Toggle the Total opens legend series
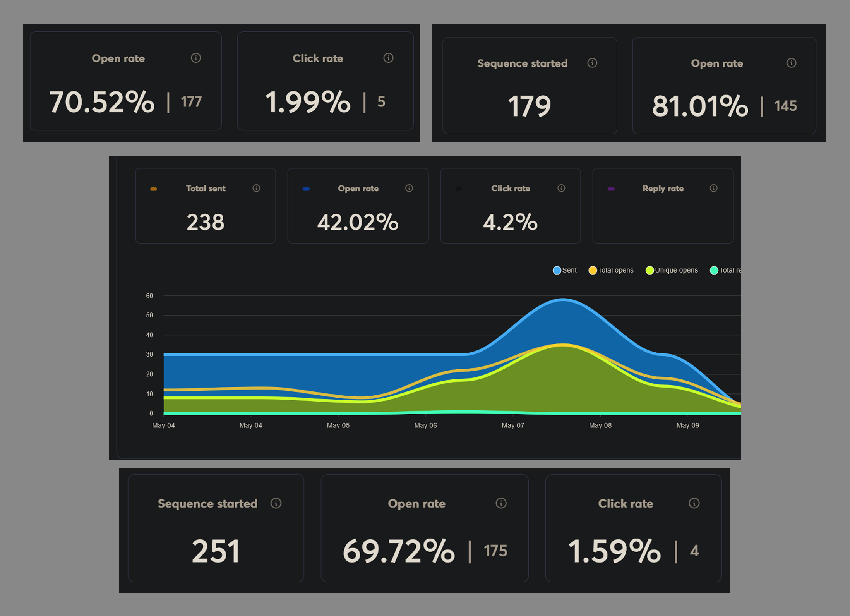850x616 pixels. [x=611, y=270]
